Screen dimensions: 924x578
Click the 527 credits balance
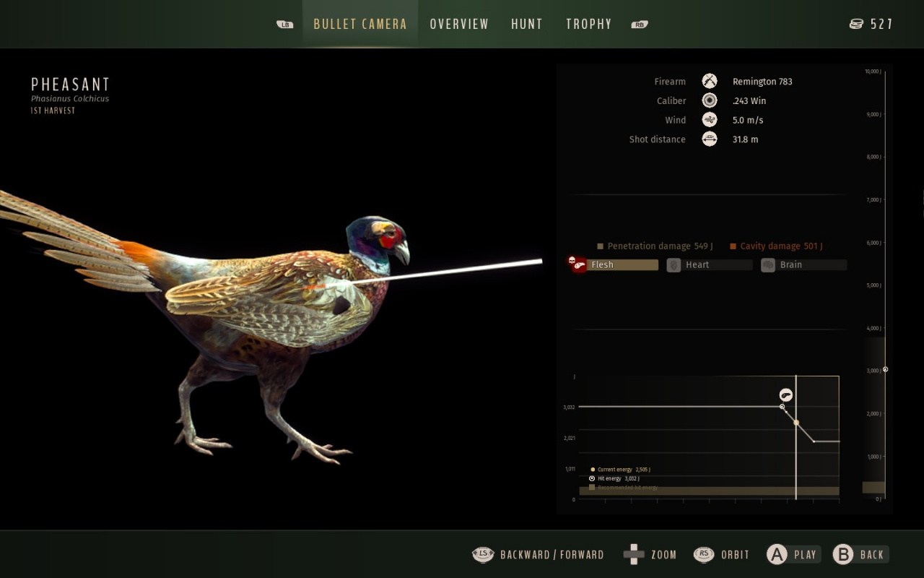(x=881, y=24)
